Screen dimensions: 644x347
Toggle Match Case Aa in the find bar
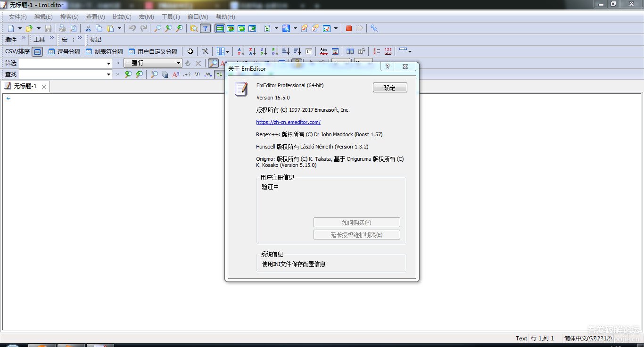[176, 74]
